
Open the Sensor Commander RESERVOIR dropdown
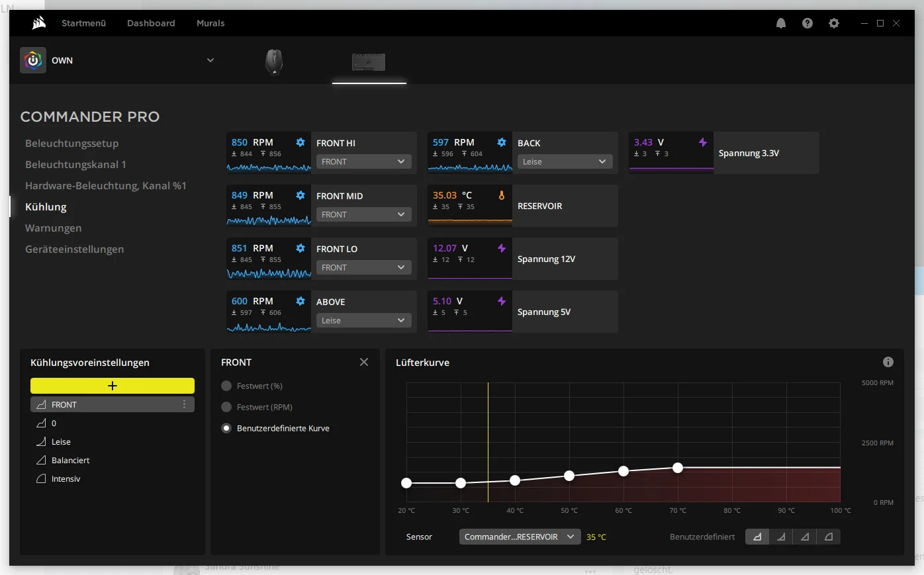(520, 537)
